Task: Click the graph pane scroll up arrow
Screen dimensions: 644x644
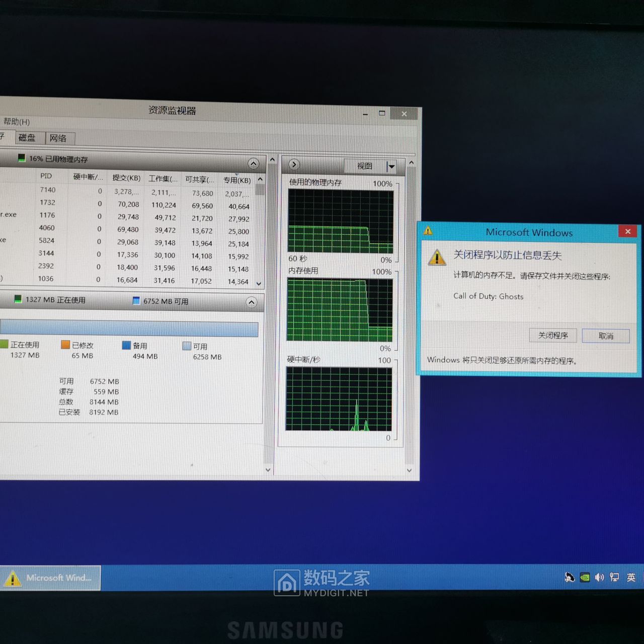Action: click(x=411, y=163)
